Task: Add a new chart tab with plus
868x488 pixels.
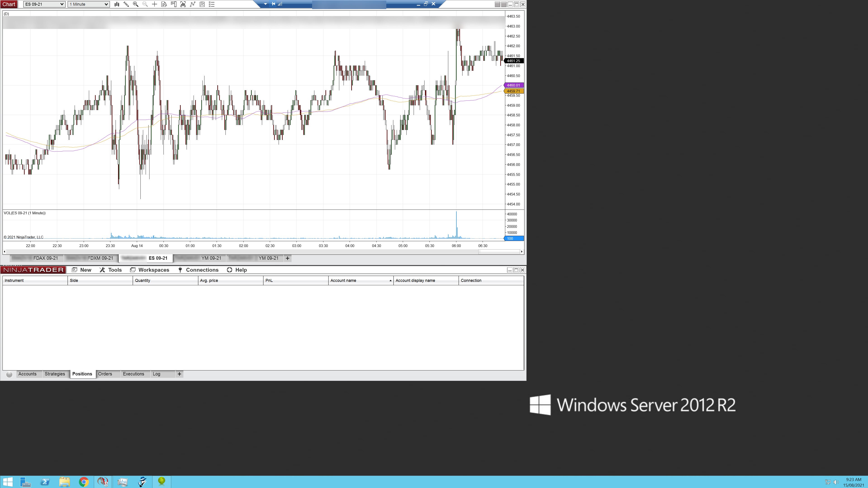Action: click(x=287, y=258)
